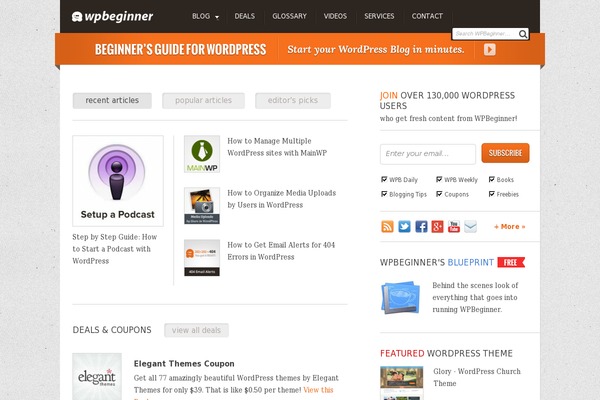The width and height of the screenshot is (600, 400).
Task: Open the Google Plus icon
Action: tap(437, 226)
